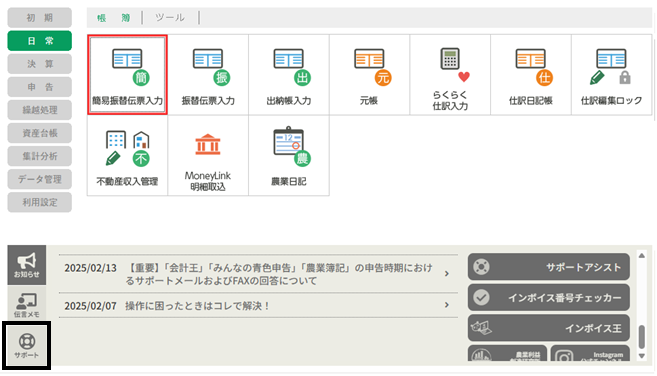Select 繰越処理 in the sidebar
The height and width of the screenshot is (376, 657).
point(40,110)
